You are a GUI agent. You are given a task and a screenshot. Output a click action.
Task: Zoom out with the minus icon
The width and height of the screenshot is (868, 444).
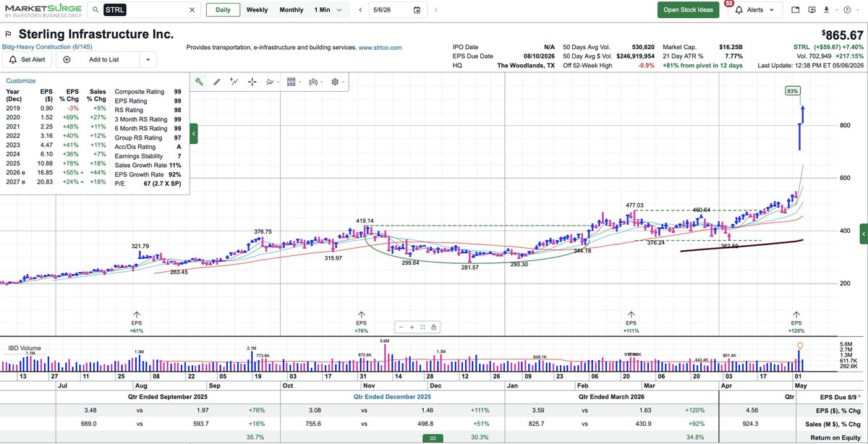point(400,327)
